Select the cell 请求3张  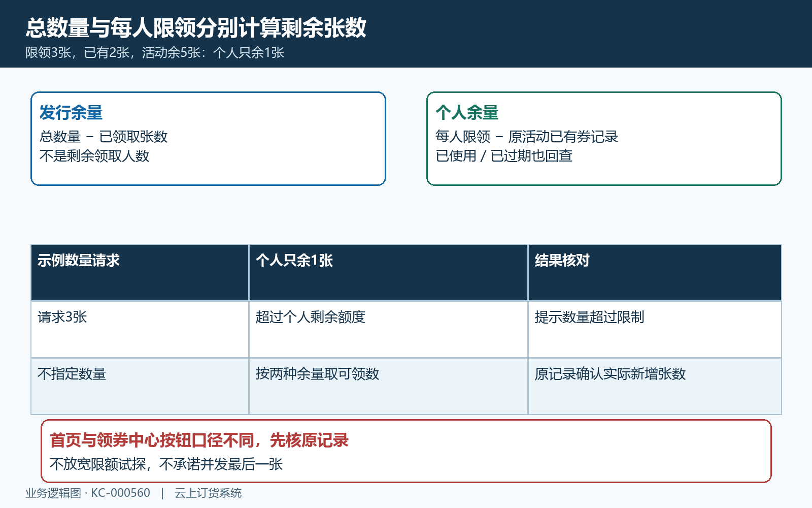pyautogui.click(x=140, y=329)
